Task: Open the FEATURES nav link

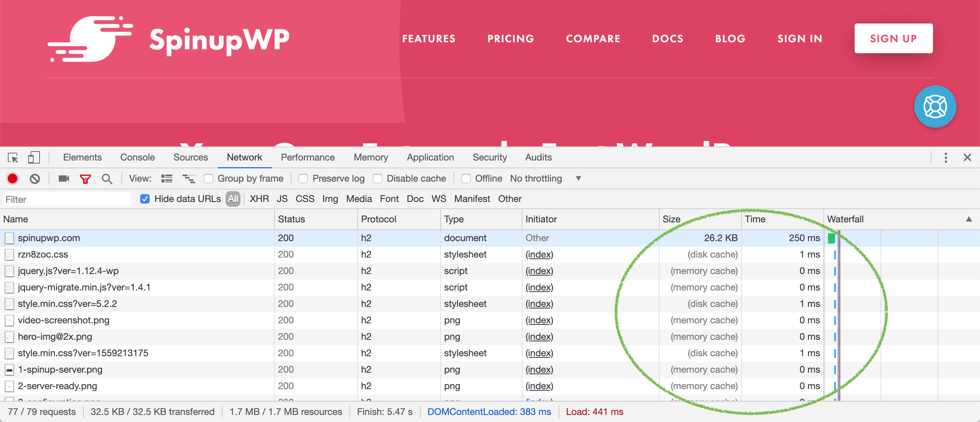Action: click(x=429, y=39)
